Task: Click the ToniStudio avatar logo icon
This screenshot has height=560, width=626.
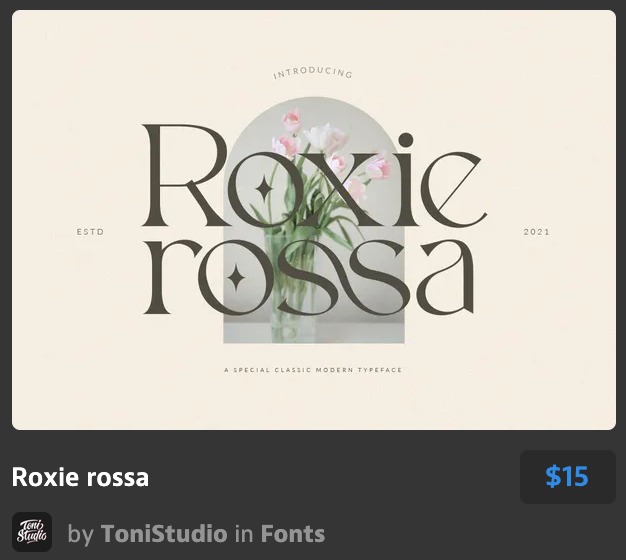Action: pos(31,533)
